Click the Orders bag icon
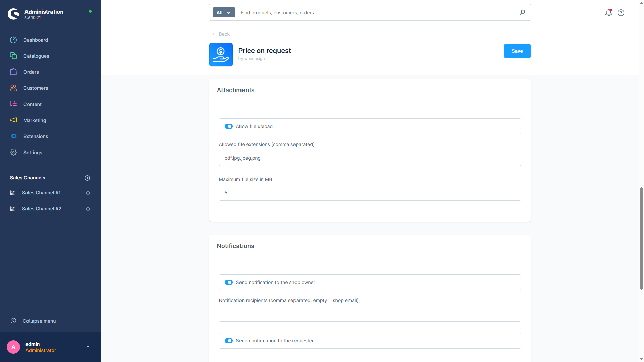The image size is (644, 362). pos(13,72)
